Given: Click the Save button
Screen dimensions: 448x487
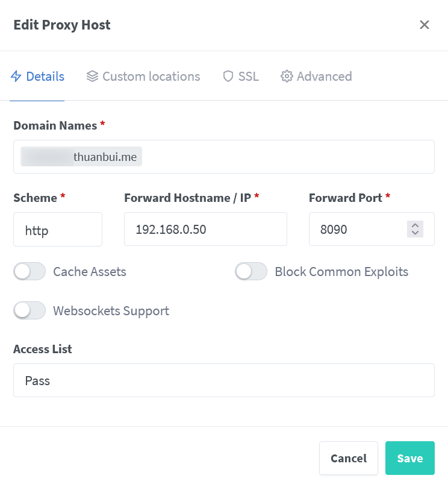Looking at the screenshot, I should (410, 458).
